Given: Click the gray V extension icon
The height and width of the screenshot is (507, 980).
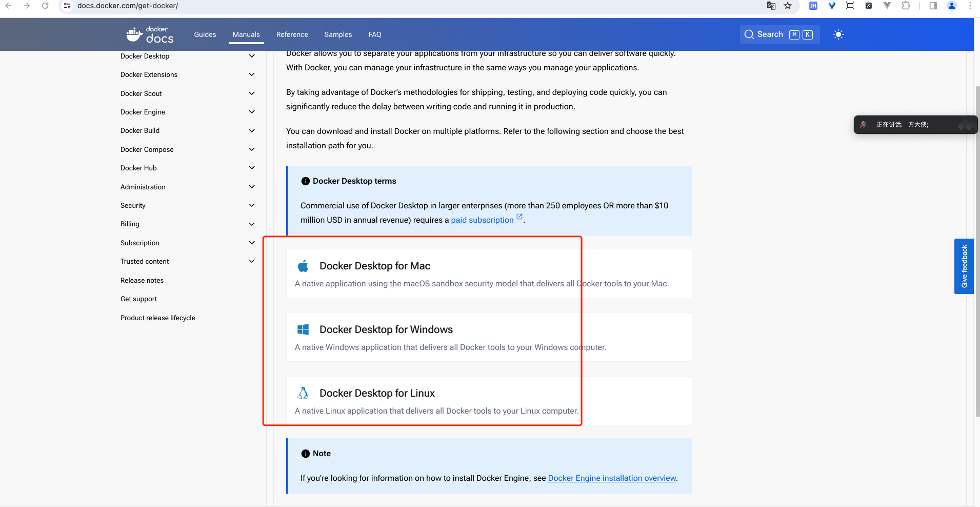Looking at the screenshot, I should click(x=887, y=6).
